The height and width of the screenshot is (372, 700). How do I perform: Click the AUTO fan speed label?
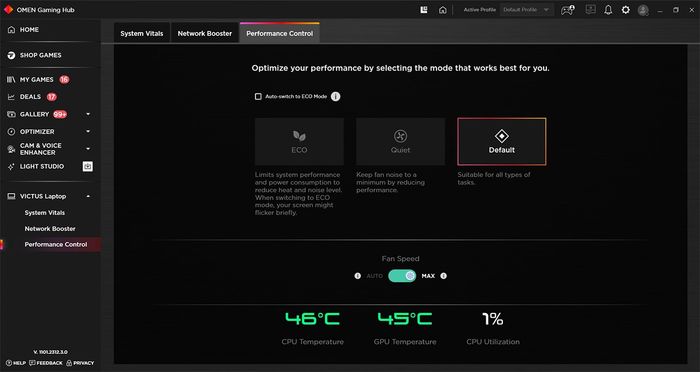pos(375,276)
